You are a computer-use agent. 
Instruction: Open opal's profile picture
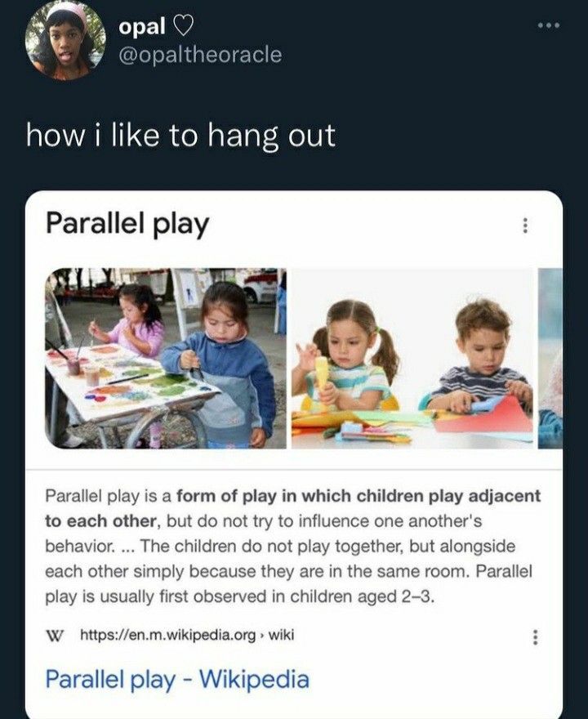(65, 40)
